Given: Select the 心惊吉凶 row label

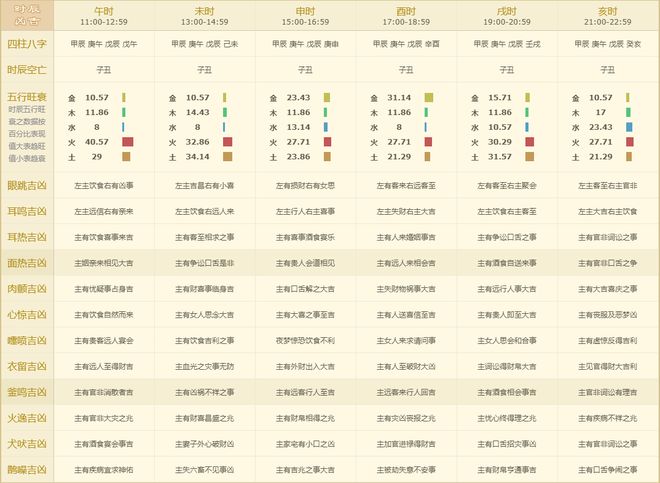Looking at the screenshot, I should (27, 315).
